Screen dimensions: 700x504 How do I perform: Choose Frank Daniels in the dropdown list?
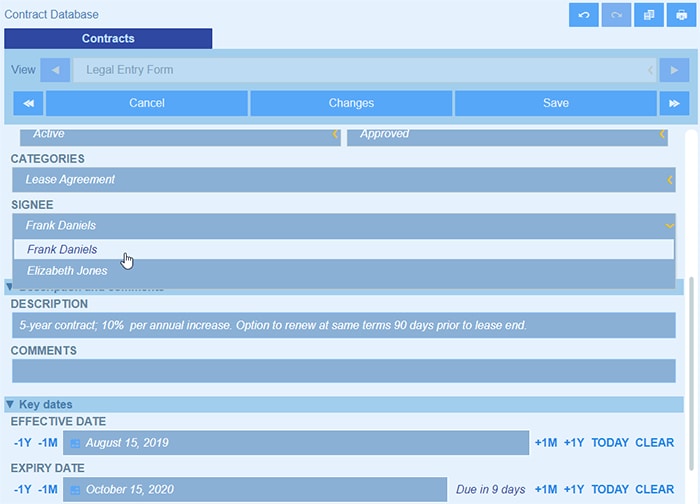tap(62, 249)
